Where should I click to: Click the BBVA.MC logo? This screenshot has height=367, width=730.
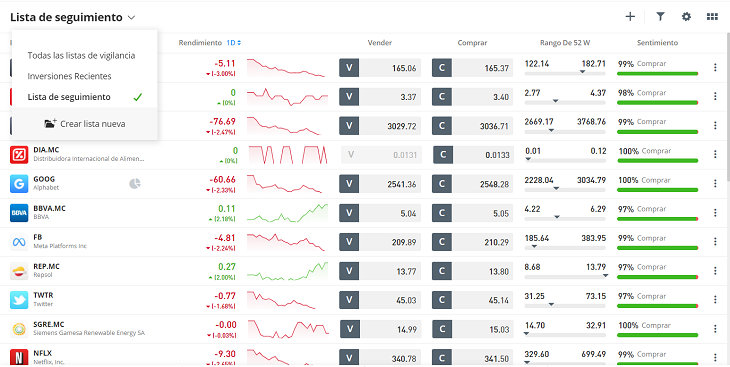pyautogui.click(x=19, y=213)
